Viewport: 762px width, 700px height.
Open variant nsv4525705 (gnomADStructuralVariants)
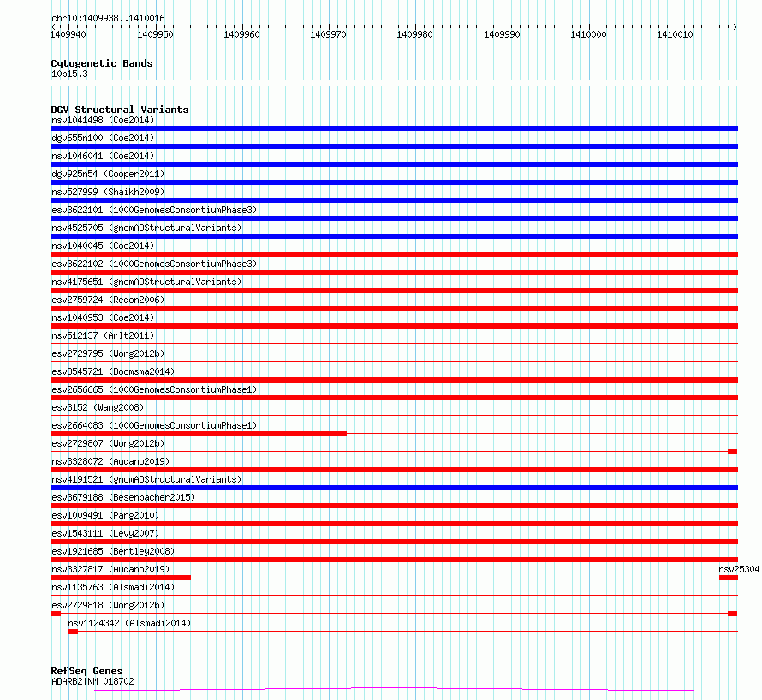[146, 228]
